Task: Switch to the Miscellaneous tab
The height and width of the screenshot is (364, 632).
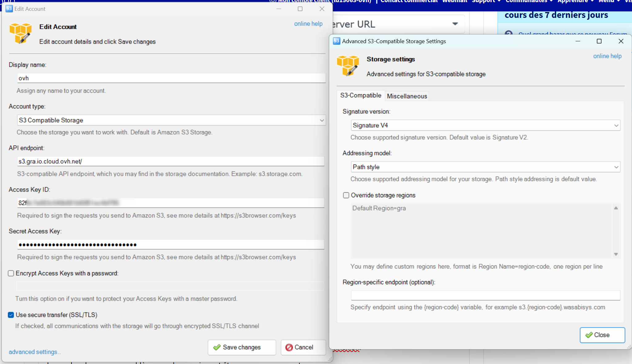Action: [407, 96]
